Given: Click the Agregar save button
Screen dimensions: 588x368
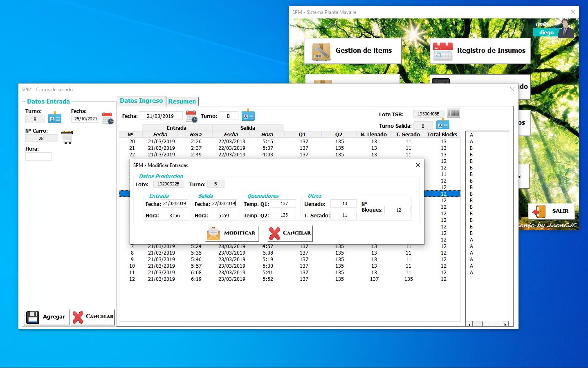Looking at the screenshot, I should [46, 317].
